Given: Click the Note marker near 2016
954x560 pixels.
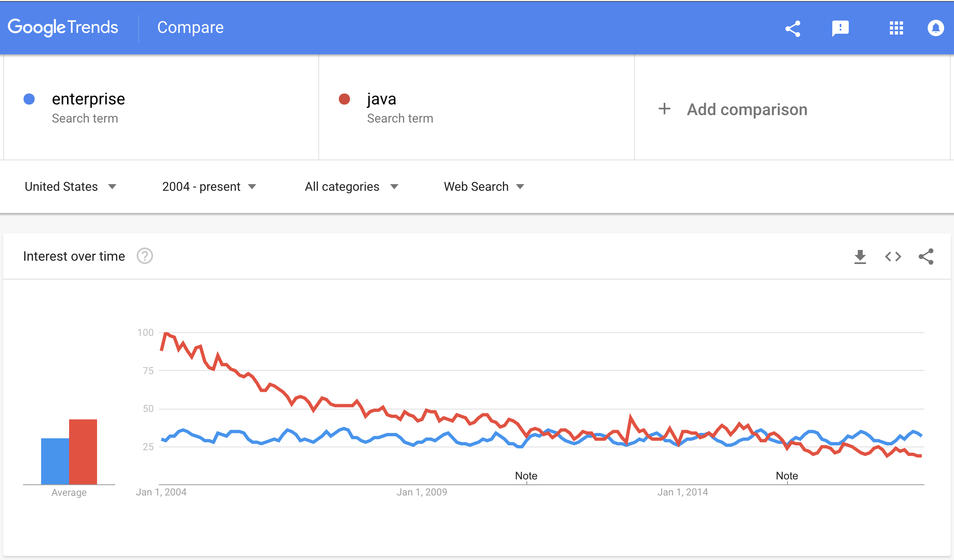Looking at the screenshot, I should 787,476.
